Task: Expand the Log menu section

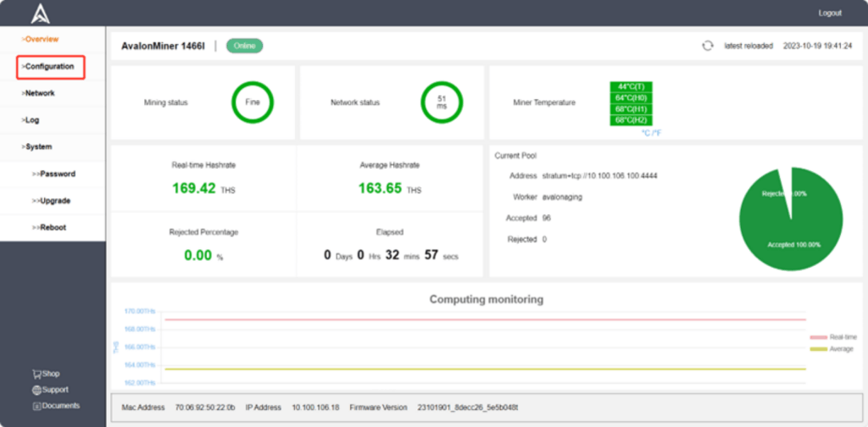Action: click(x=31, y=120)
